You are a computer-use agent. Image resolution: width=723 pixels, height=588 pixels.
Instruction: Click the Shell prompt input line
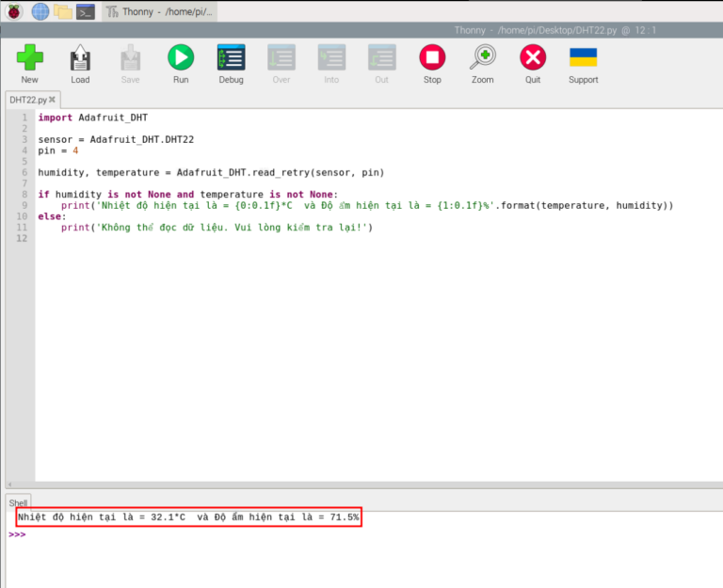pos(282,534)
